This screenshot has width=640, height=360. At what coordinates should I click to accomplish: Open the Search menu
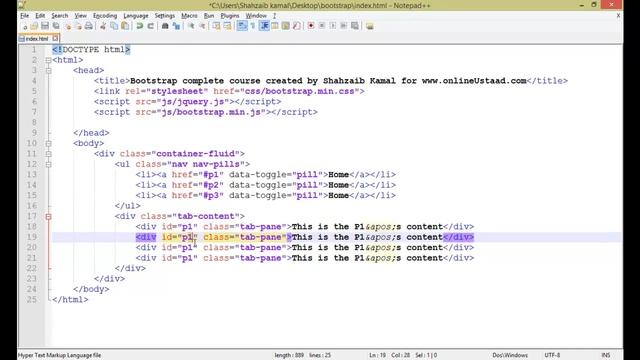[60, 16]
